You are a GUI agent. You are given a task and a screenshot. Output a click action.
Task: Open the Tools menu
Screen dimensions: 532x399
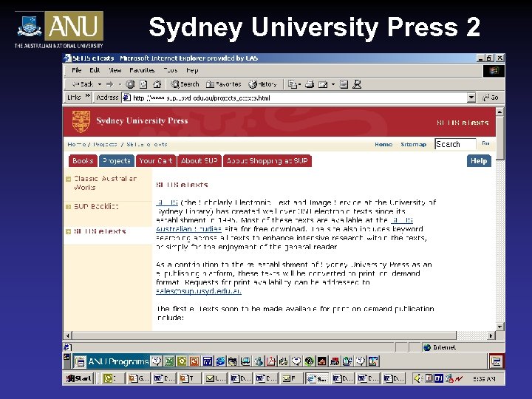click(171, 70)
